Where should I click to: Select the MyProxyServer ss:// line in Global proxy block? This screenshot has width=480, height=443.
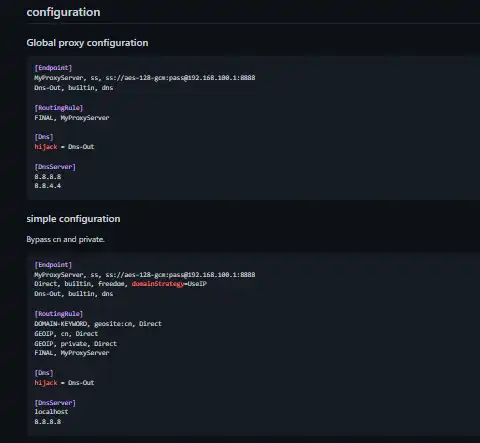coord(145,78)
